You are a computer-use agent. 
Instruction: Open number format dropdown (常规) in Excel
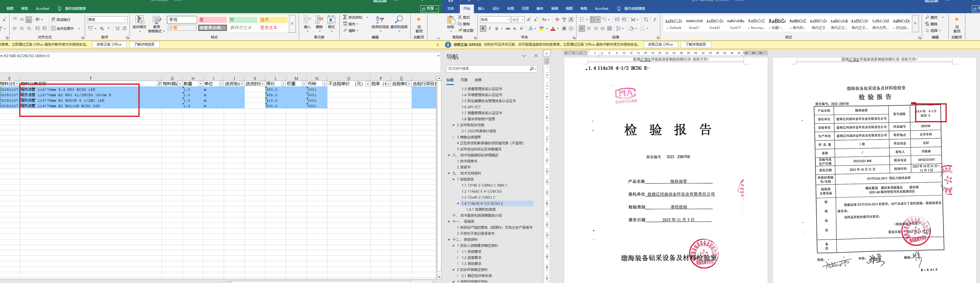pos(126,20)
